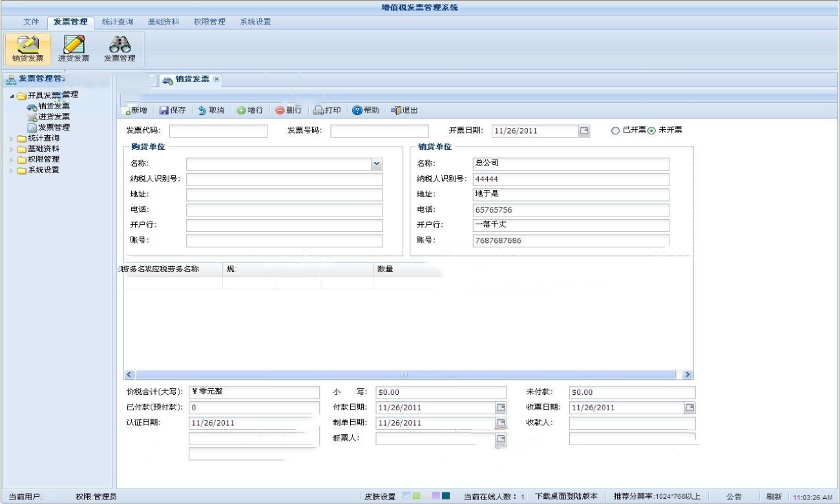Open 公告 in status bar

733,497
